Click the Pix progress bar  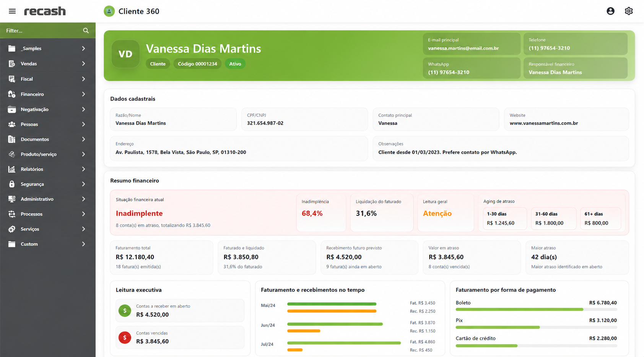coord(536,327)
